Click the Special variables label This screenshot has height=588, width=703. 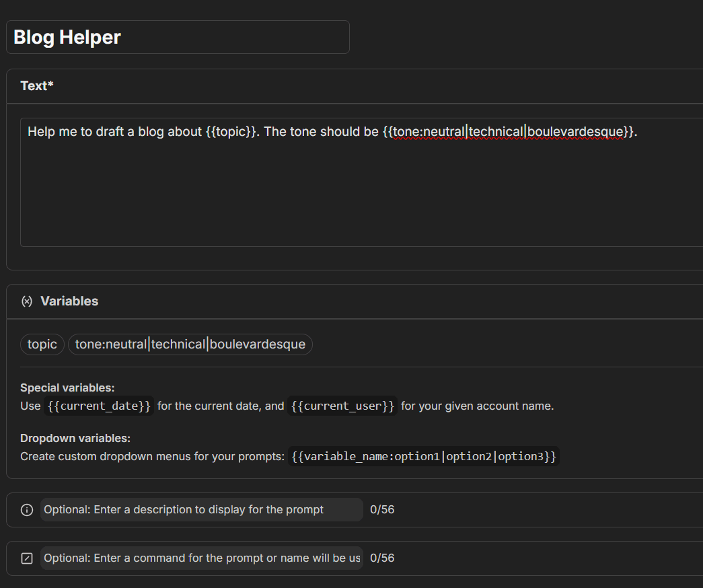coord(67,388)
